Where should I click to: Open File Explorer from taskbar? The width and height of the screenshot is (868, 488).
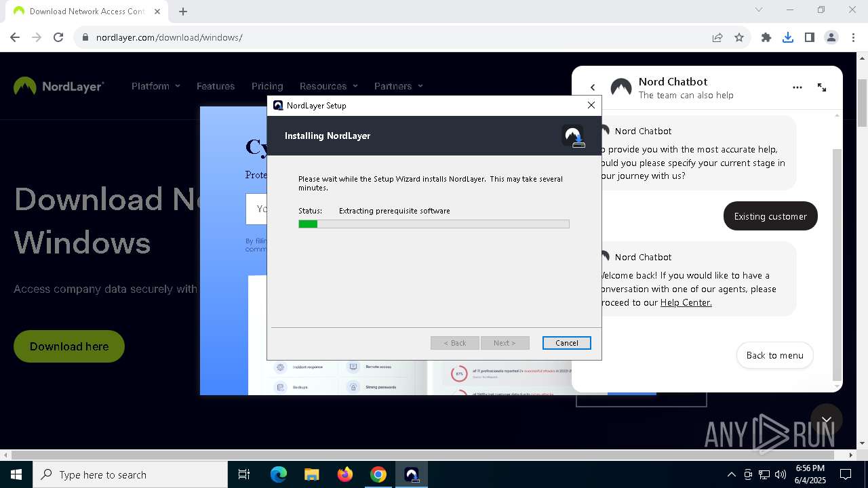(x=312, y=474)
